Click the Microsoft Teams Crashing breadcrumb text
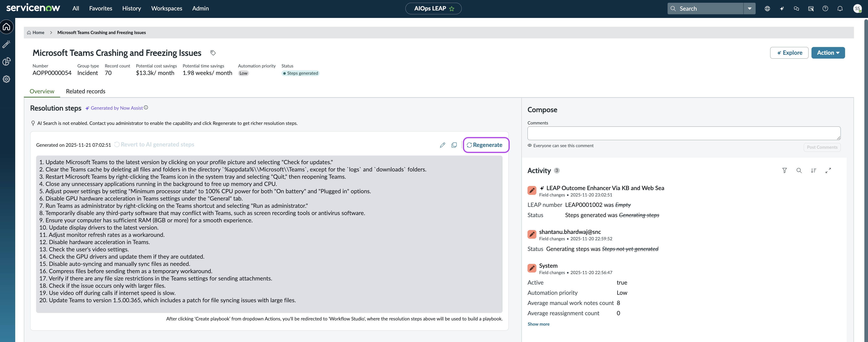Viewport: 868px width, 342px height. [x=101, y=33]
